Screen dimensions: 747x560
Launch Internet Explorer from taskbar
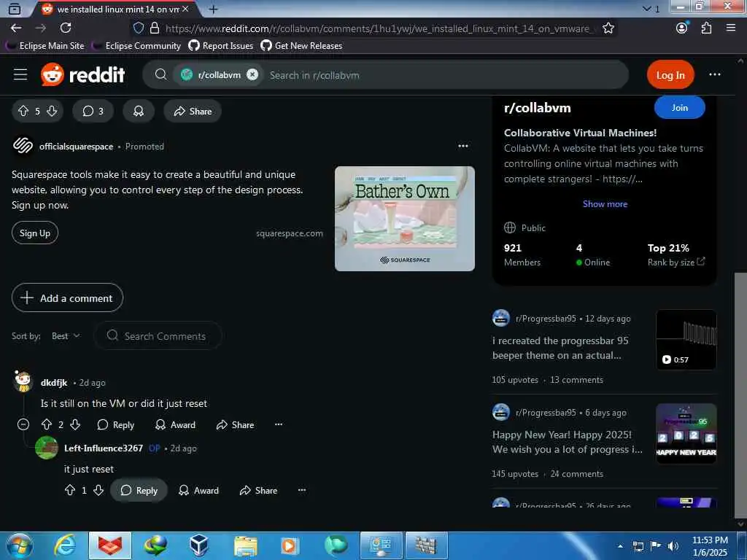coord(65,545)
